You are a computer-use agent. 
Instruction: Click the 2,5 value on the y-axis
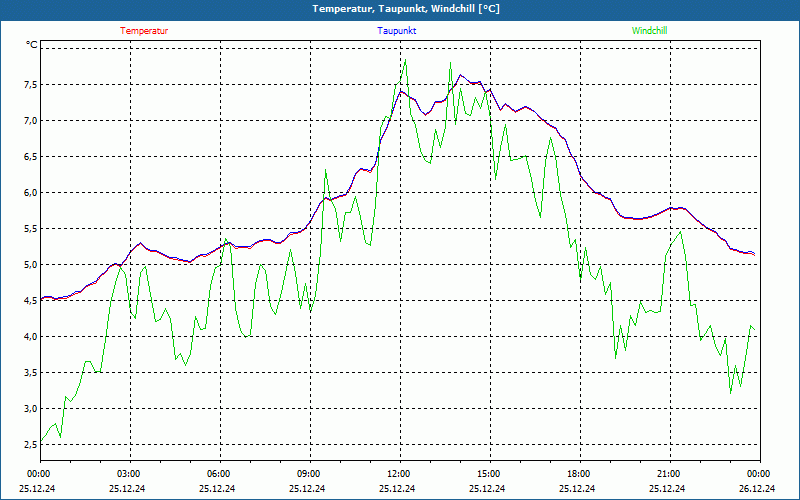tap(32, 444)
